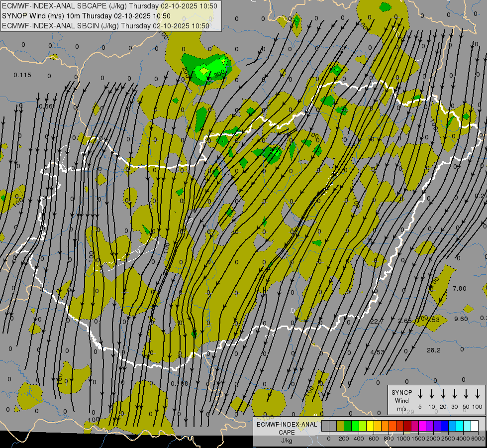Click the 0.115 value on the map
The height and width of the screenshot is (448, 487).
pos(22,75)
